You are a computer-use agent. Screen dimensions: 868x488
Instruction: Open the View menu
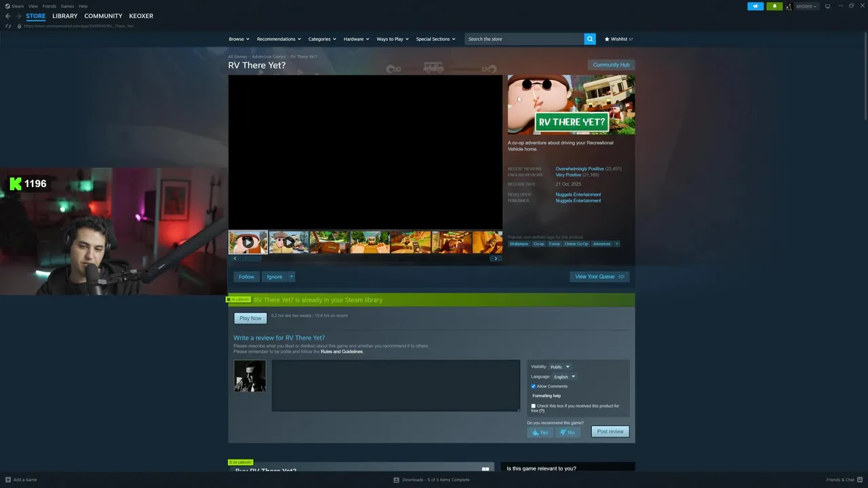pyautogui.click(x=33, y=6)
